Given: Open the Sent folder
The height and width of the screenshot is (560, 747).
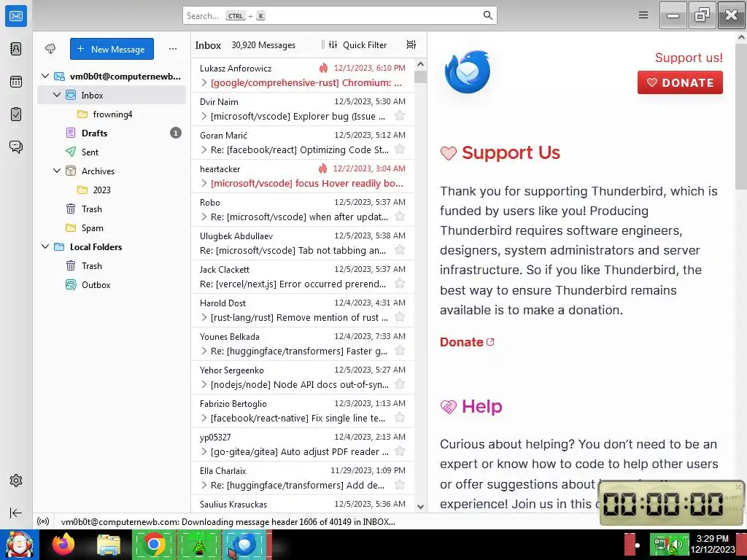Looking at the screenshot, I should click(x=112, y=152).
